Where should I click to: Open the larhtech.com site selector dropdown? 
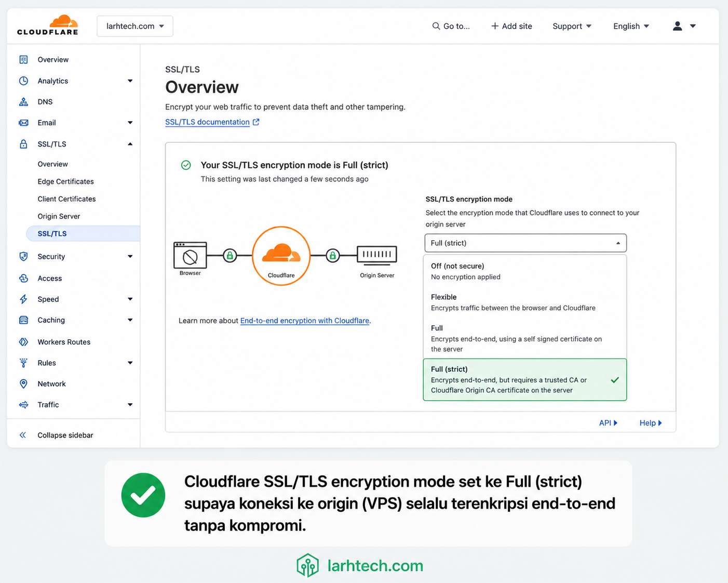pyautogui.click(x=135, y=26)
